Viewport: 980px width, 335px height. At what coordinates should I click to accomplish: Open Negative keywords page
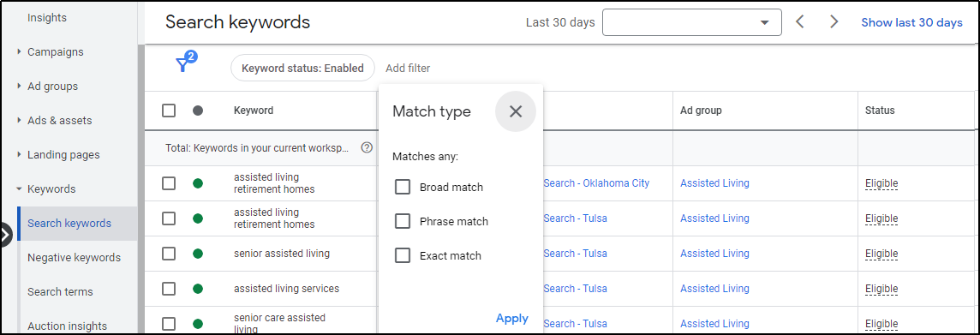pyautogui.click(x=74, y=258)
